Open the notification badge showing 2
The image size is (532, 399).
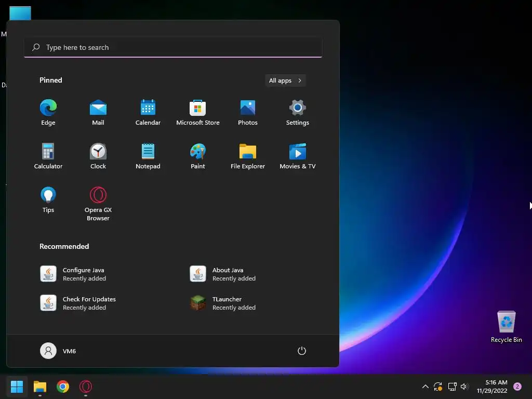[517, 387]
